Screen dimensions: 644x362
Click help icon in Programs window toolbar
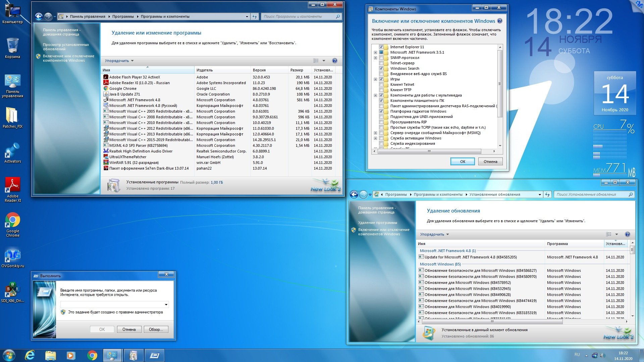tap(334, 61)
